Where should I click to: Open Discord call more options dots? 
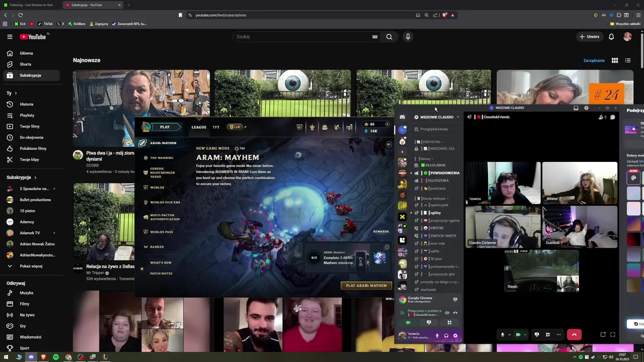coord(558,334)
